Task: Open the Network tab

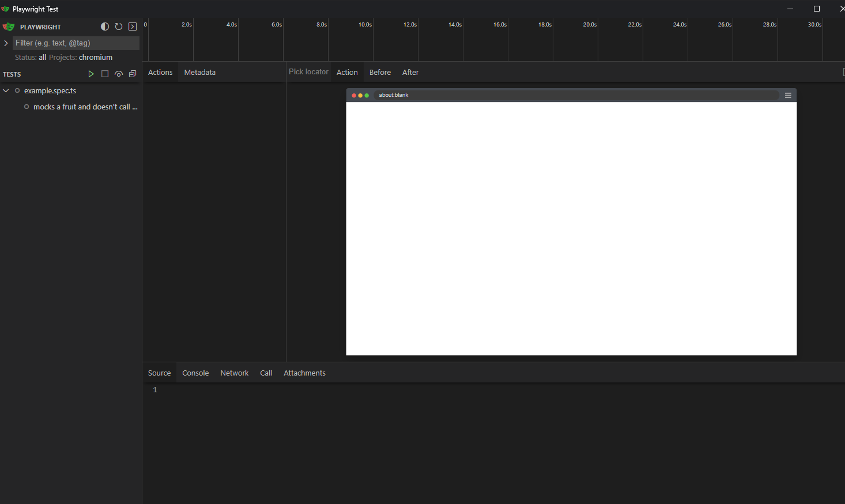Action: click(234, 373)
